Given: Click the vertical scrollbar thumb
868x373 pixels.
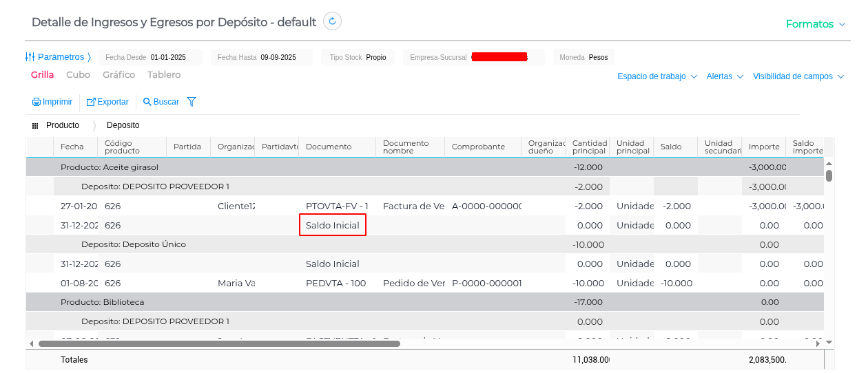Looking at the screenshot, I should (x=829, y=175).
